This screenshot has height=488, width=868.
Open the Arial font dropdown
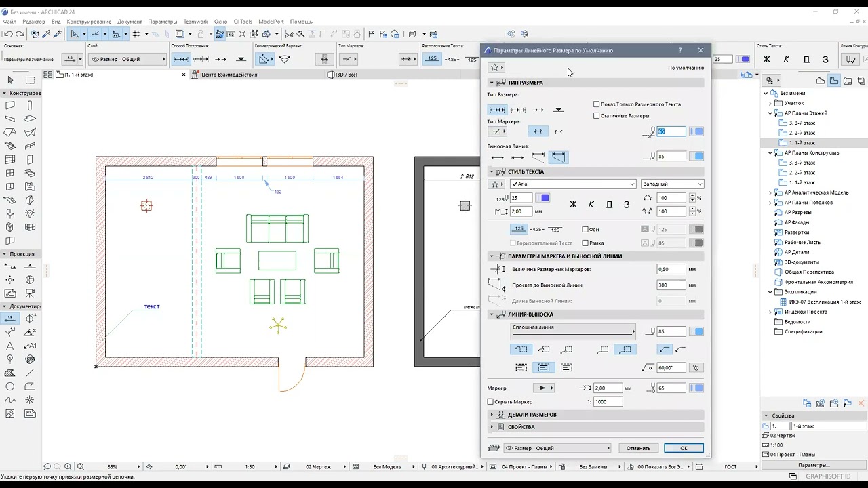573,184
